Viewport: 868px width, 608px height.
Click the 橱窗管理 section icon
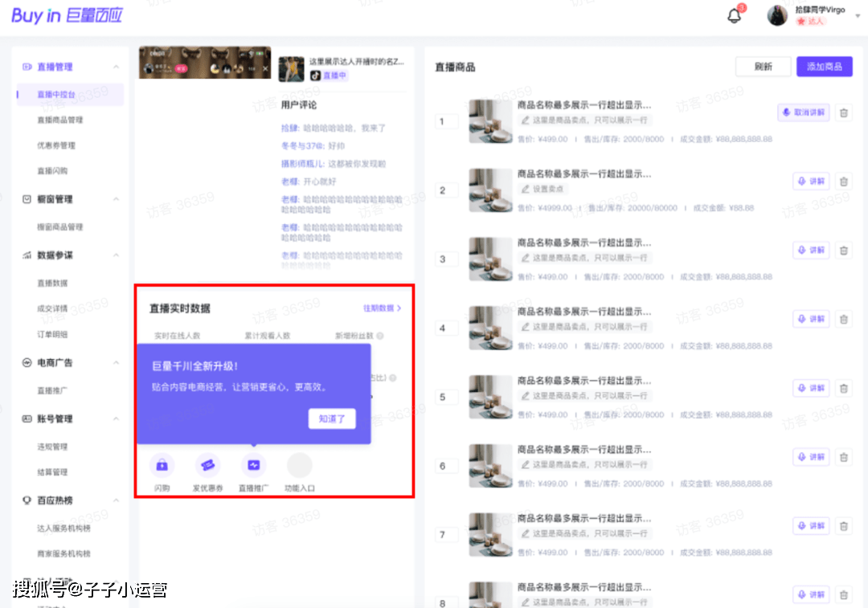(x=27, y=199)
